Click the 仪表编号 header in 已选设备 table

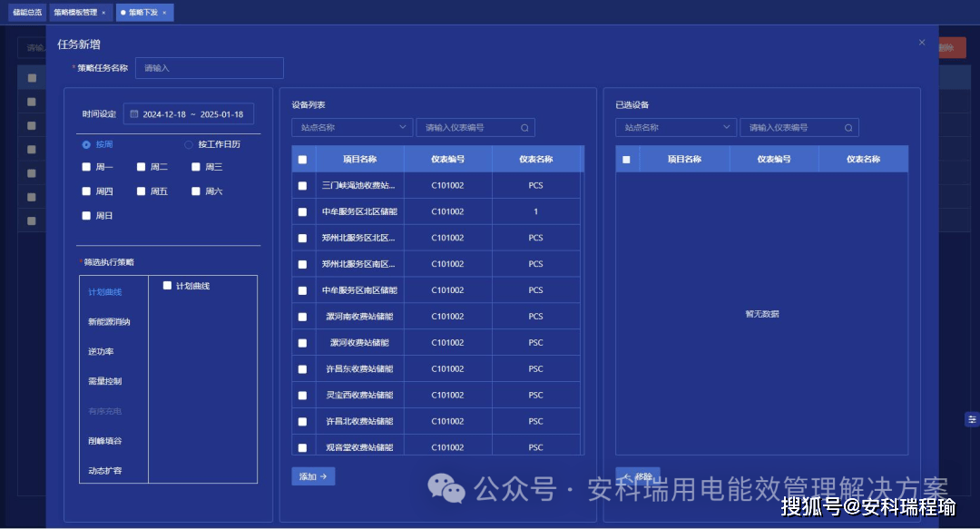[774, 160]
